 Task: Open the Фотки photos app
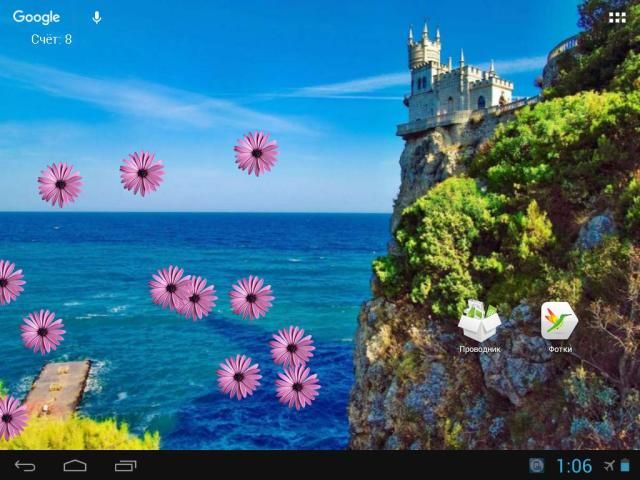(559, 321)
